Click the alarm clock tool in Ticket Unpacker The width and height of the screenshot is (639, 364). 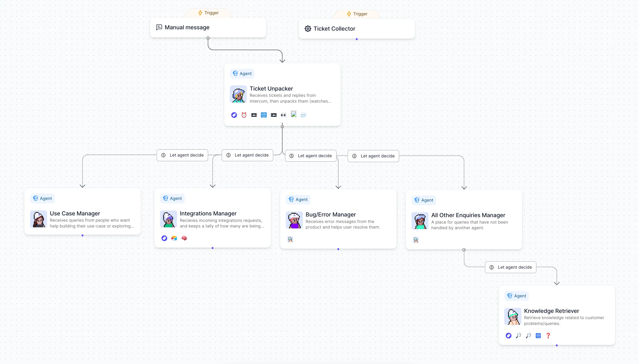pos(244,115)
